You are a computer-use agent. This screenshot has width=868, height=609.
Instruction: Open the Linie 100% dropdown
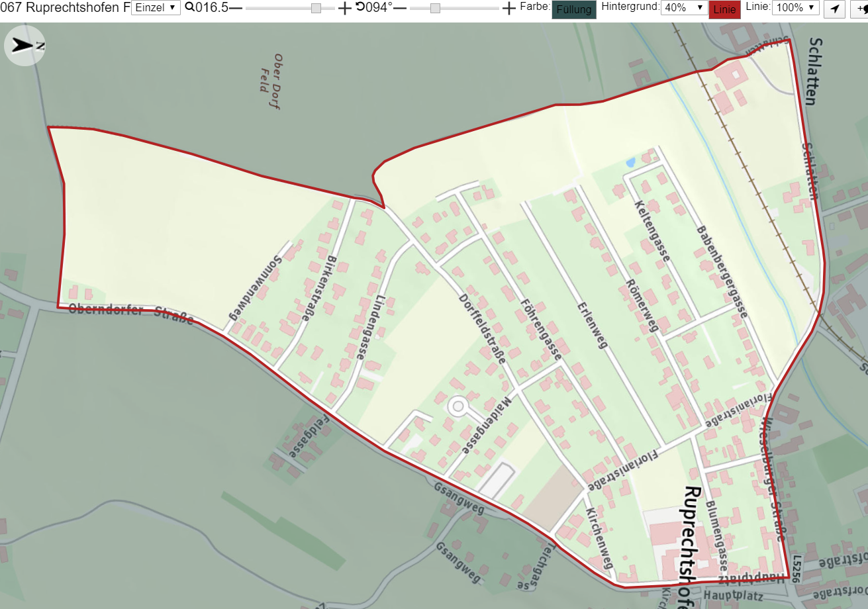click(796, 8)
